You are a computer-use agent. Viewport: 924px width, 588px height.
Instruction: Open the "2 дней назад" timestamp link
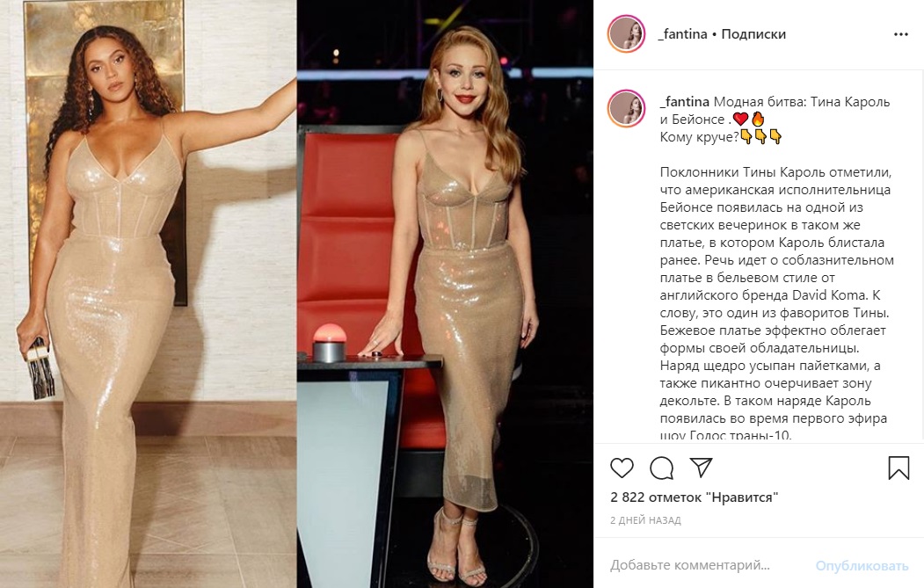(x=645, y=520)
